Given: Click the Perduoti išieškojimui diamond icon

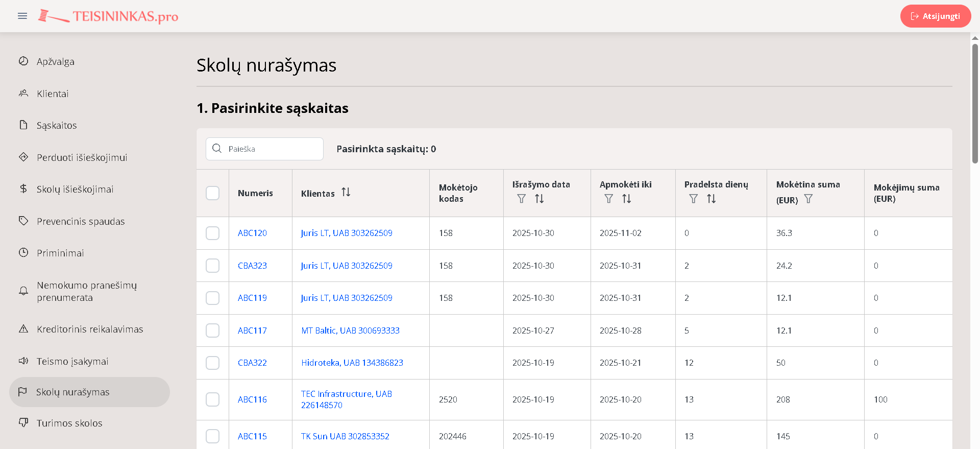Looking at the screenshot, I should tap(23, 157).
